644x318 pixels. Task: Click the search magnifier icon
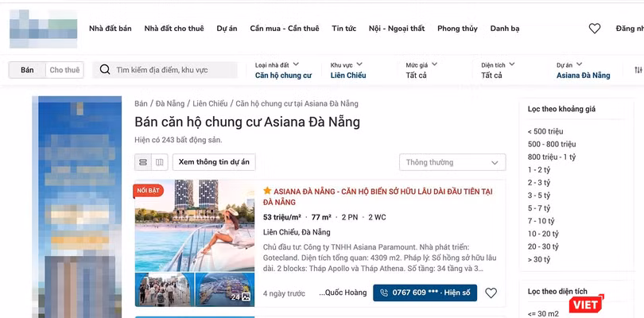pyautogui.click(x=105, y=69)
